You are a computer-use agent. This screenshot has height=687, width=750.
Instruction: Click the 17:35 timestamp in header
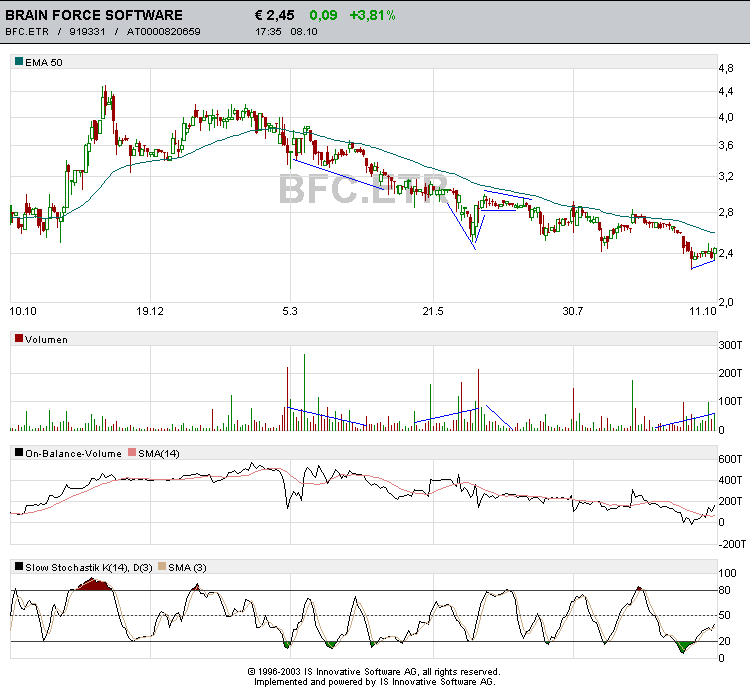pyautogui.click(x=268, y=32)
